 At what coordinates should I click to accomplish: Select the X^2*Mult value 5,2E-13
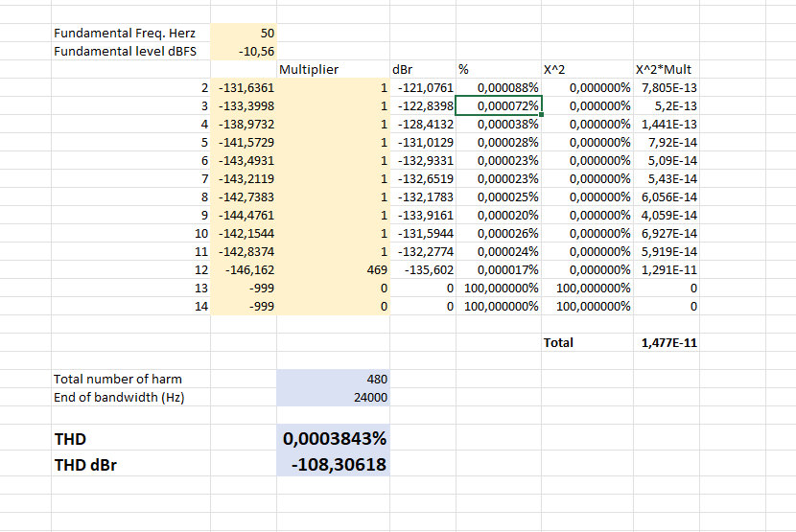(666, 106)
